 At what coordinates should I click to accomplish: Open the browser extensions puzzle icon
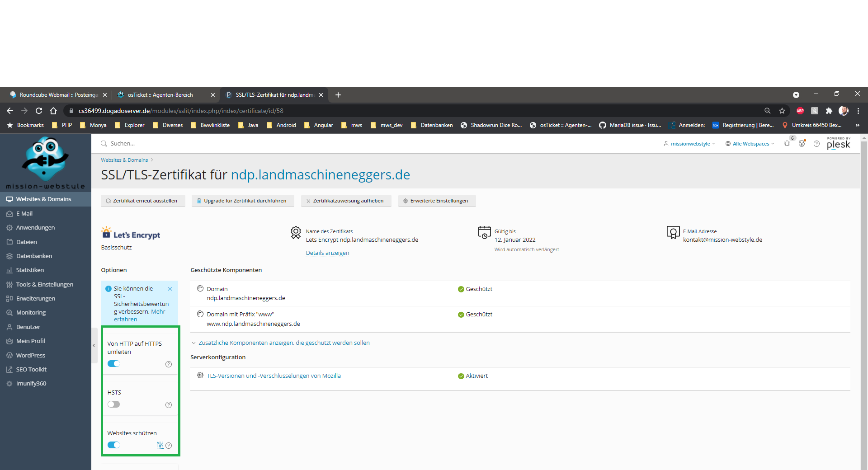tap(829, 111)
